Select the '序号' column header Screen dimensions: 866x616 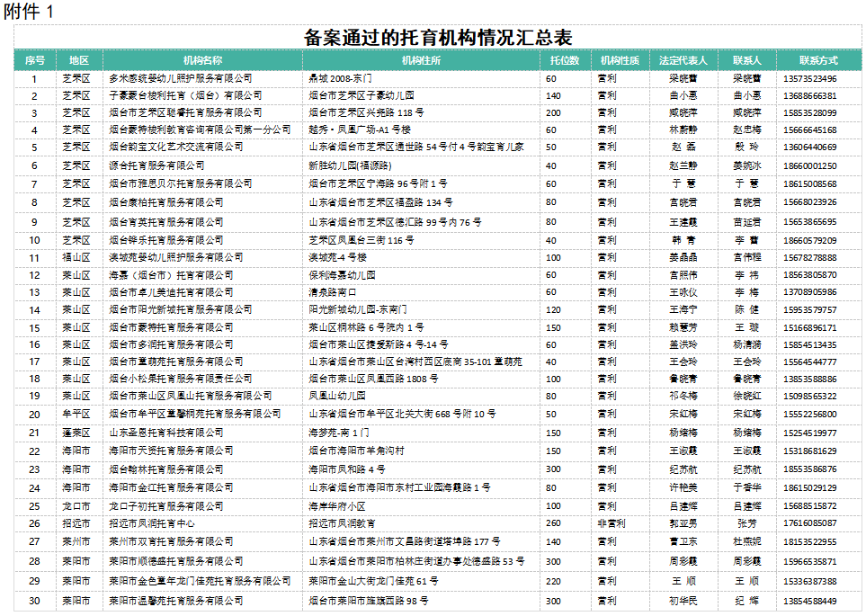(x=35, y=60)
